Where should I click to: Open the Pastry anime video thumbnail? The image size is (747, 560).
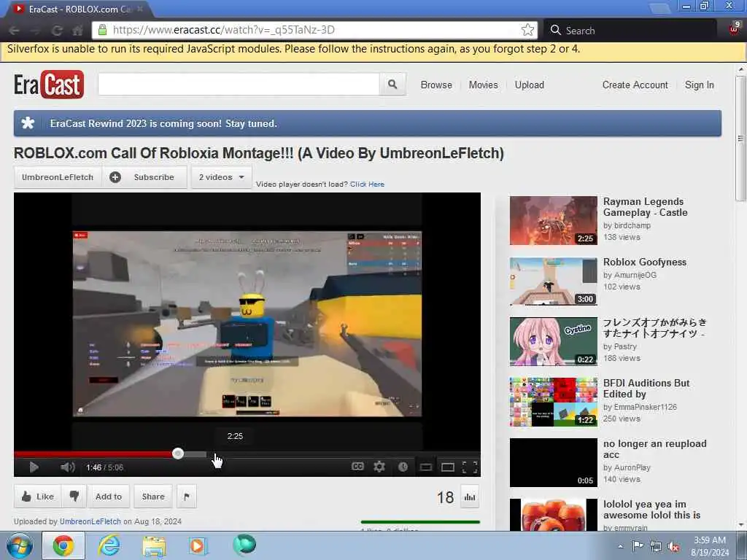pos(553,341)
